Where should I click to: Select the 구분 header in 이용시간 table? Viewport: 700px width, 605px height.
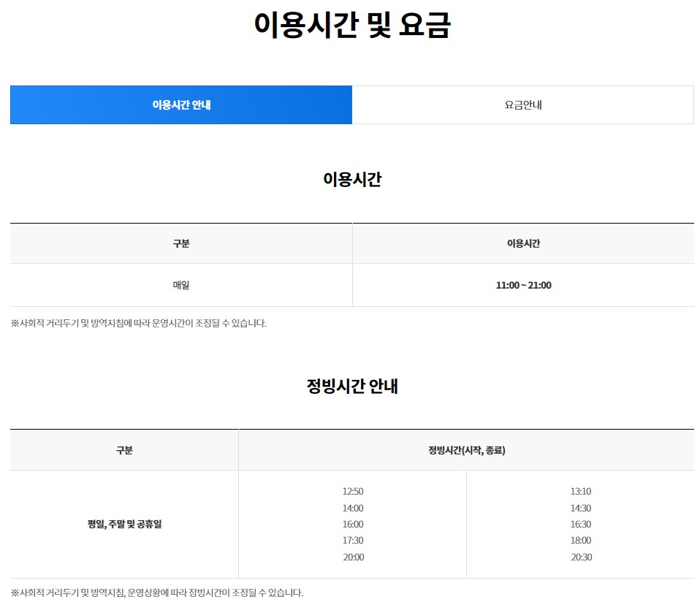click(181, 243)
